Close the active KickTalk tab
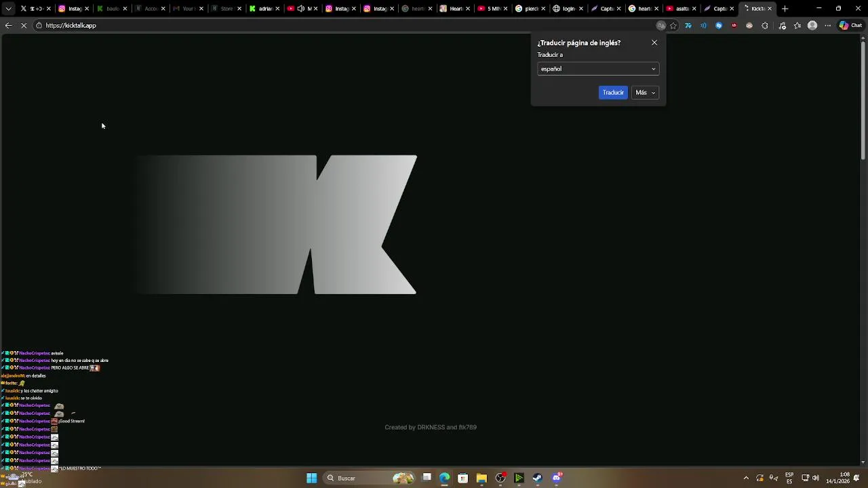This screenshot has height=488, width=868. [770, 9]
